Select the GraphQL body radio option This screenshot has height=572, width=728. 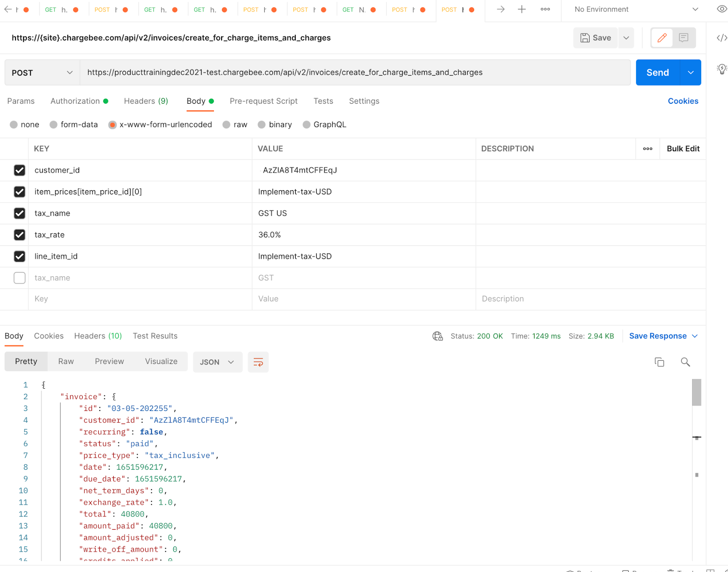click(x=307, y=125)
